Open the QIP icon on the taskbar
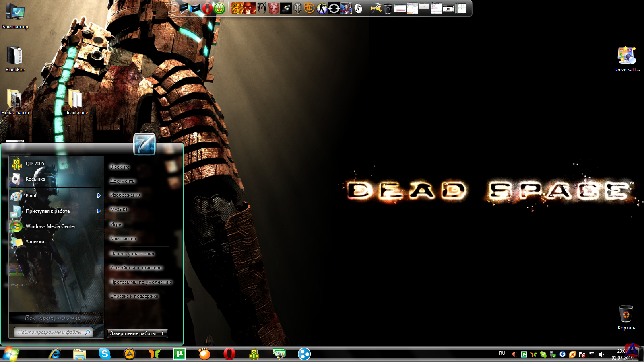 click(254, 354)
